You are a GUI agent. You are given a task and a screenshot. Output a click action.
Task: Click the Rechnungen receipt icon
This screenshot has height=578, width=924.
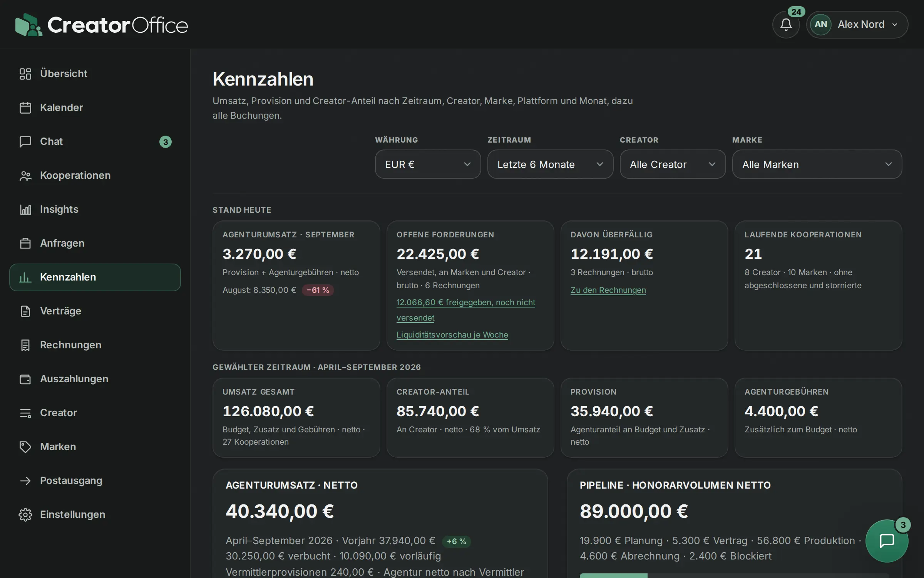point(25,345)
